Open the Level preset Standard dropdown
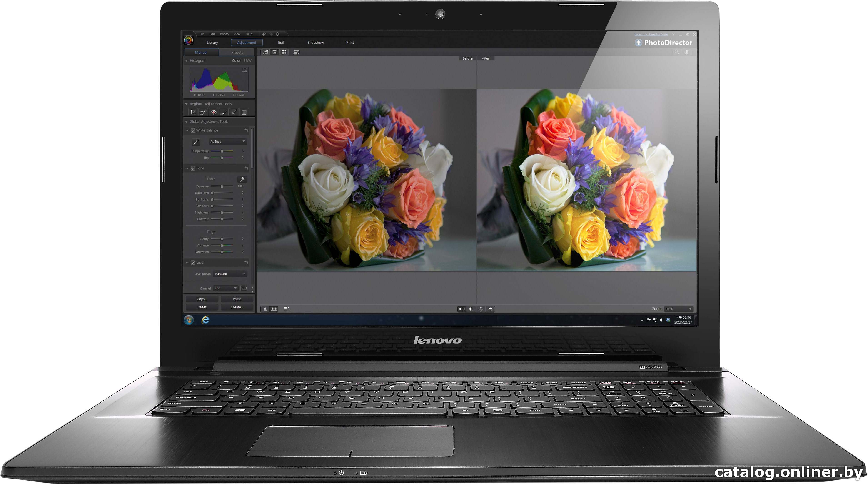Screen dimensions: 868x484 point(230,274)
